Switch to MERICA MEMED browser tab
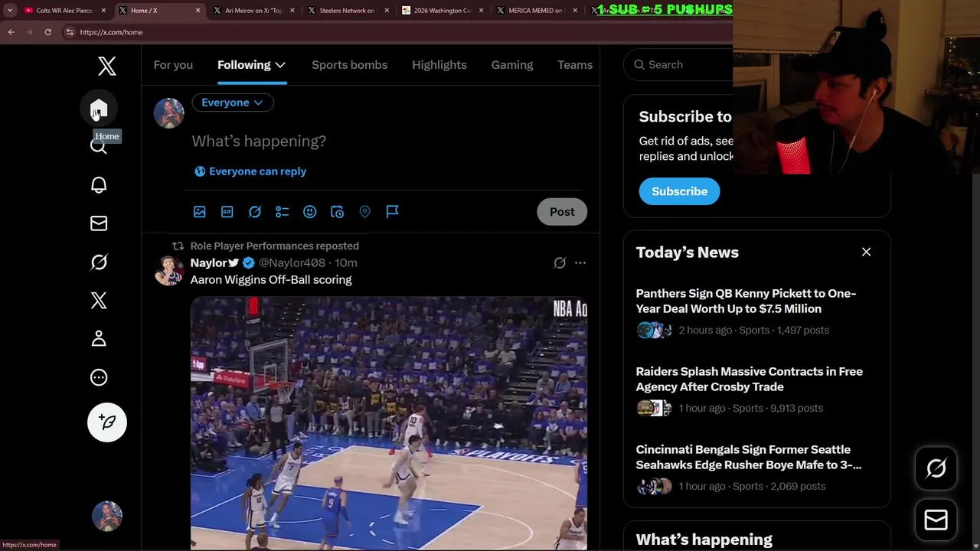 click(x=537, y=11)
